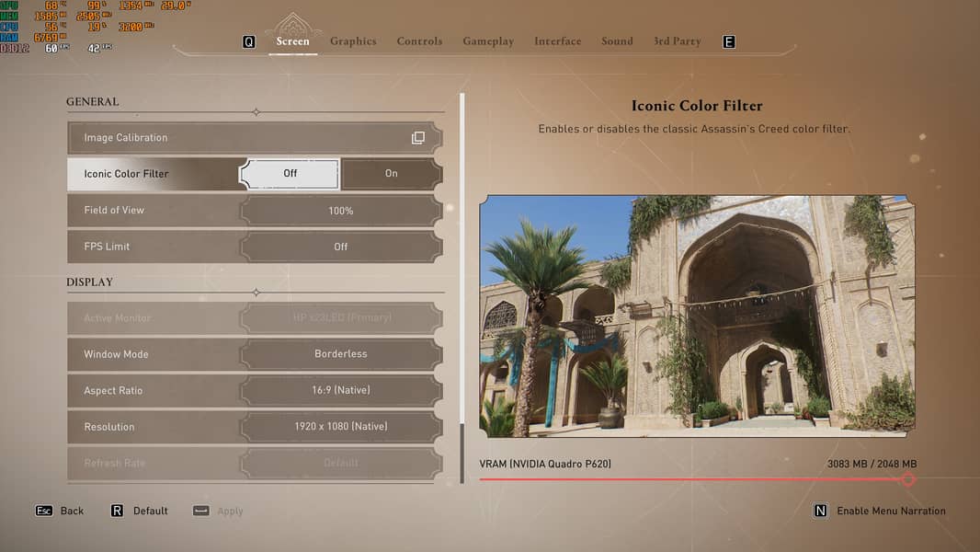This screenshot has width=980, height=552.
Task: Click the spacebar key icon for Apply
Action: point(200,511)
